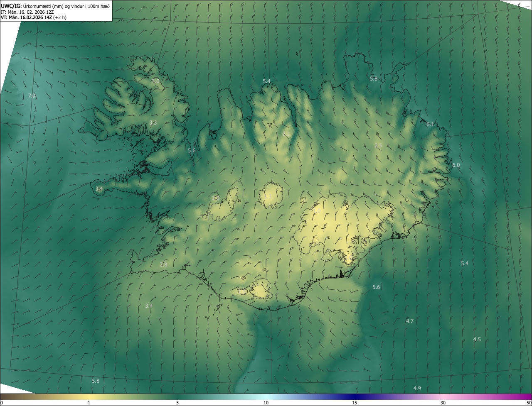Select the 4.7 value label in southeast sea
The image size is (532, 406).
(410, 321)
